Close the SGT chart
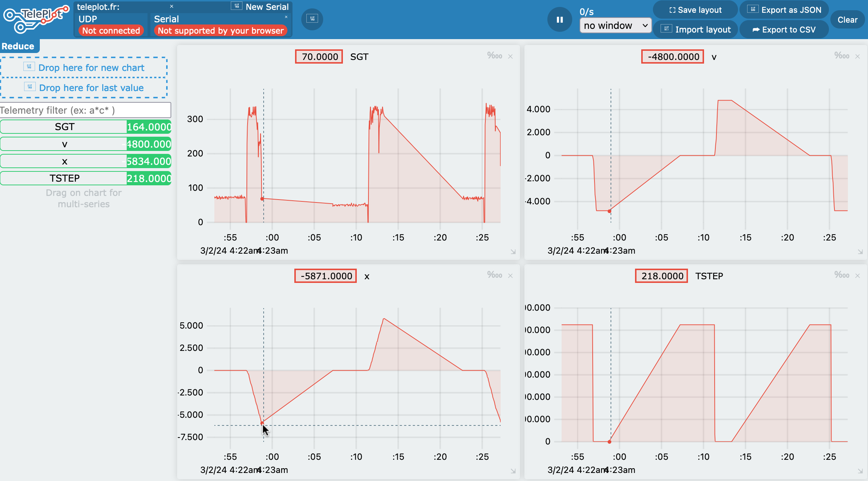868x481 pixels. pos(511,56)
